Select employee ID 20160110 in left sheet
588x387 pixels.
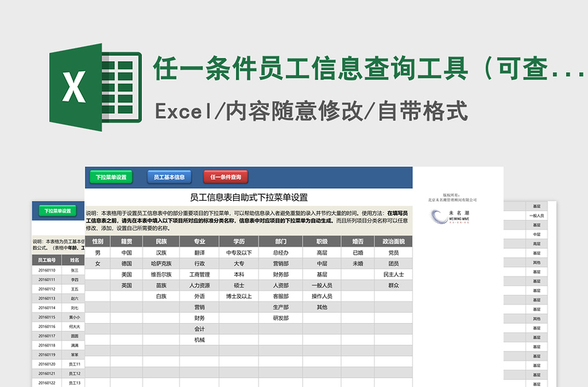(x=47, y=270)
